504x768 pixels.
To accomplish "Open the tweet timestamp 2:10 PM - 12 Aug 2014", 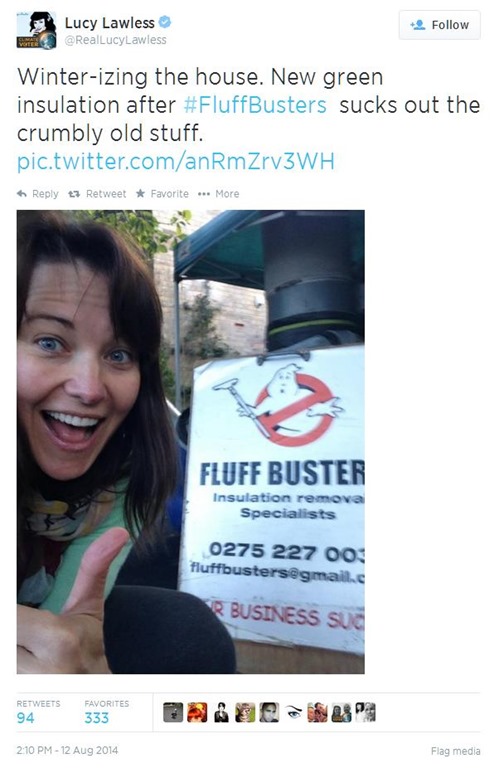I will tap(67, 750).
